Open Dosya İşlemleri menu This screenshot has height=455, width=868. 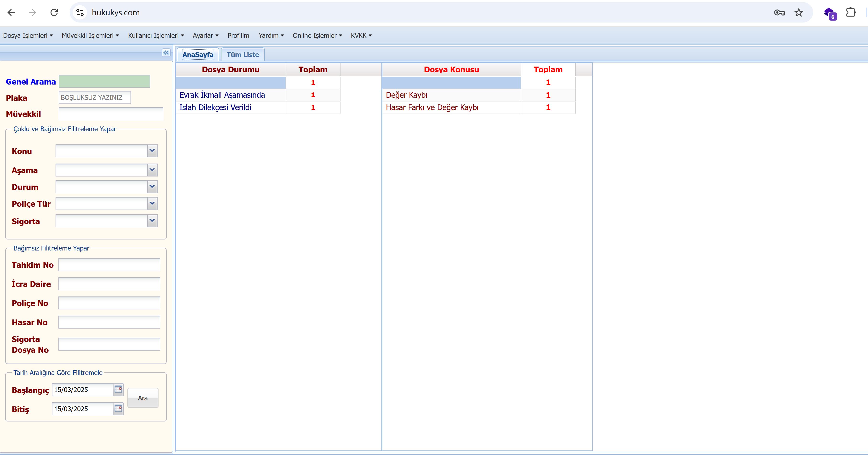28,35
